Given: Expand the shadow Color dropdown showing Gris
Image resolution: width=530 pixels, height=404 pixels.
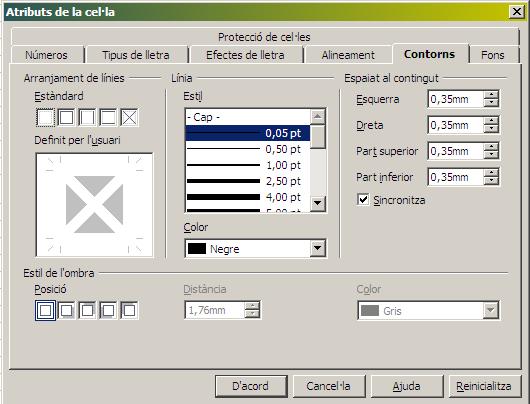Looking at the screenshot, I should [428, 310].
